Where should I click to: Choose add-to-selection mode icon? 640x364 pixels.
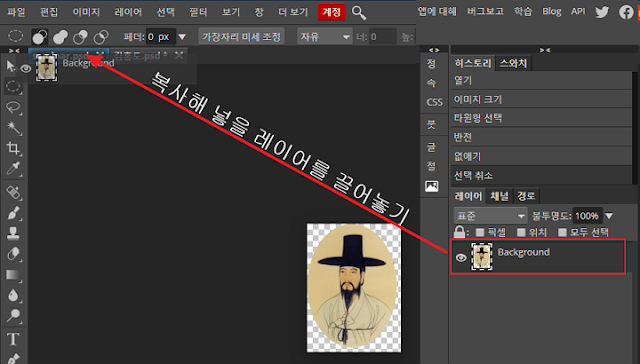point(60,37)
